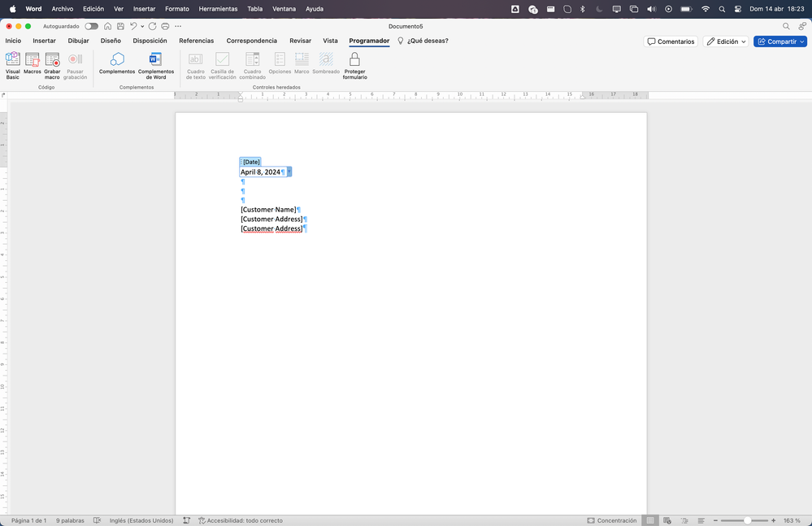Open the Macros dialog
The height and width of the screenshot is (526, 812).
[x=33, y=63]
